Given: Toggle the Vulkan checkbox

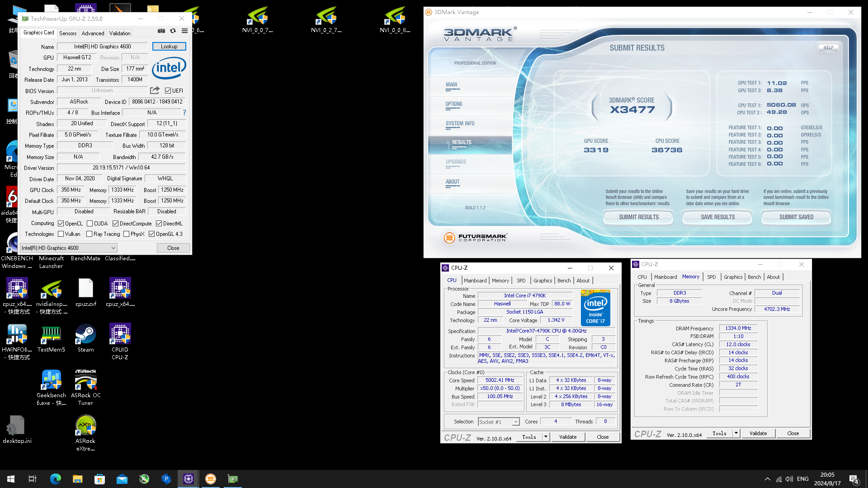Looking at the screenshot, I should [x=61, y=234].
